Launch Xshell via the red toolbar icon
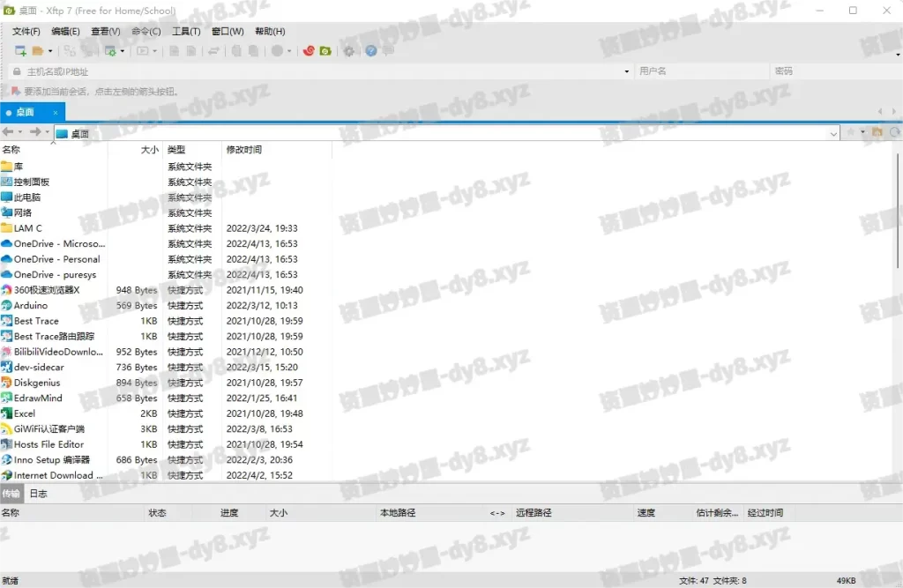Screen dimensions: 903x588 [x=310, y=51]
